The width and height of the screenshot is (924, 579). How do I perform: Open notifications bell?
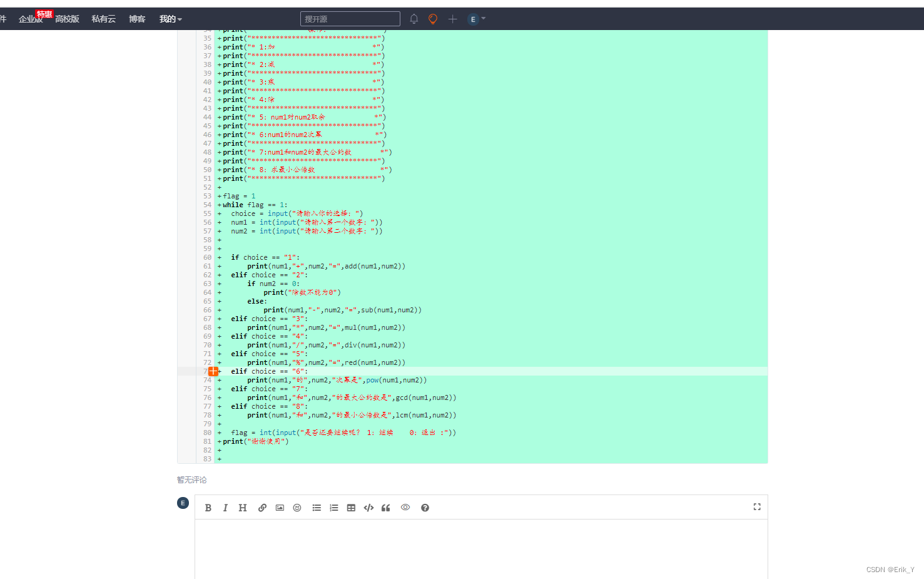(414, 19)
